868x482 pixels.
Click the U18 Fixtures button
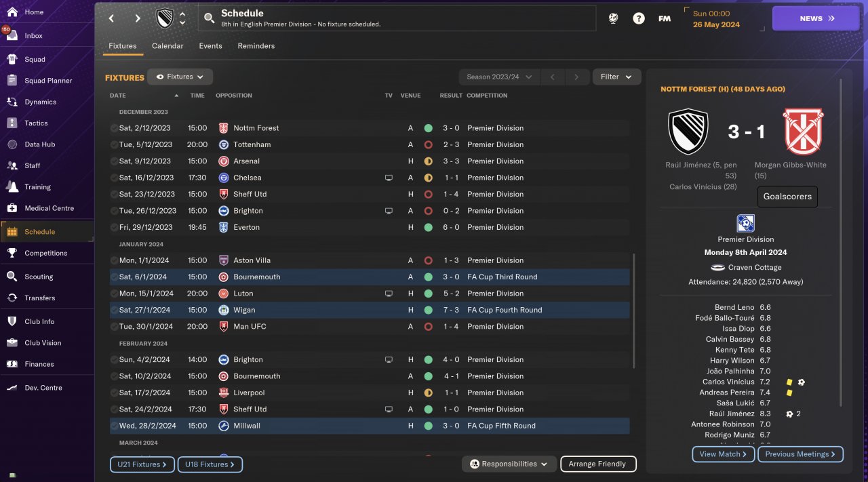coord(210,464)
